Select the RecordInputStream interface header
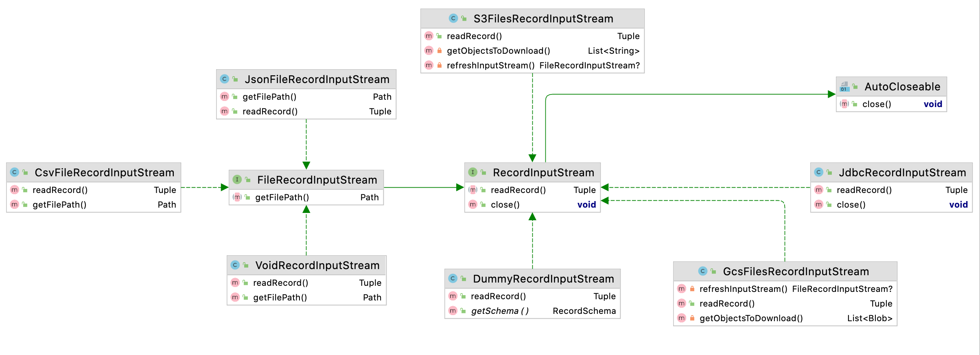Image resolution: width=980 pixels, height=355 pixels. pos(532,172)
